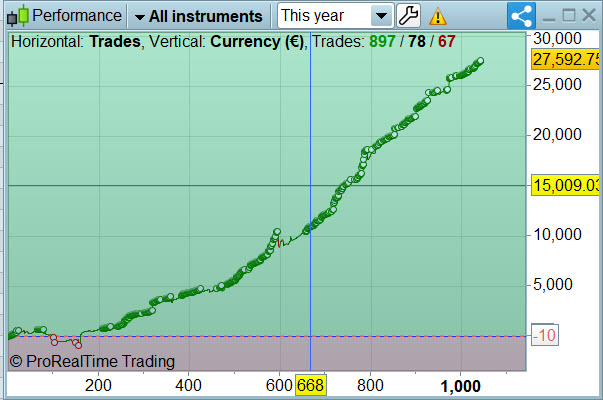Click the red 67 losing trades count
The height and width of the screenshot is (400, 603).
point(446,41)
